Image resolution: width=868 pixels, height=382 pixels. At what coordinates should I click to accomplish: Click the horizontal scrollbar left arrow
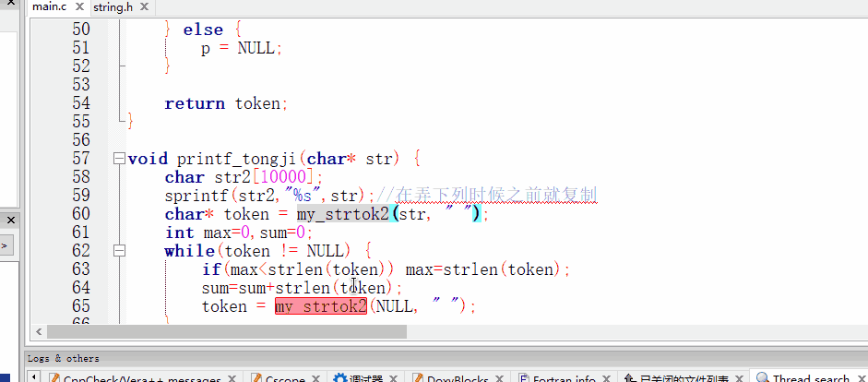(39, 331)
